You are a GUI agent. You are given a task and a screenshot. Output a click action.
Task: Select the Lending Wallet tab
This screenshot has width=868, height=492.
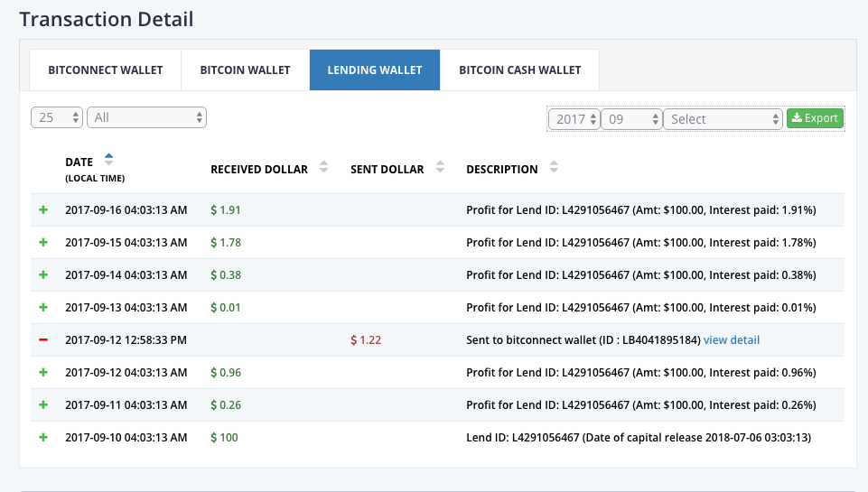[x=375, y=70]
